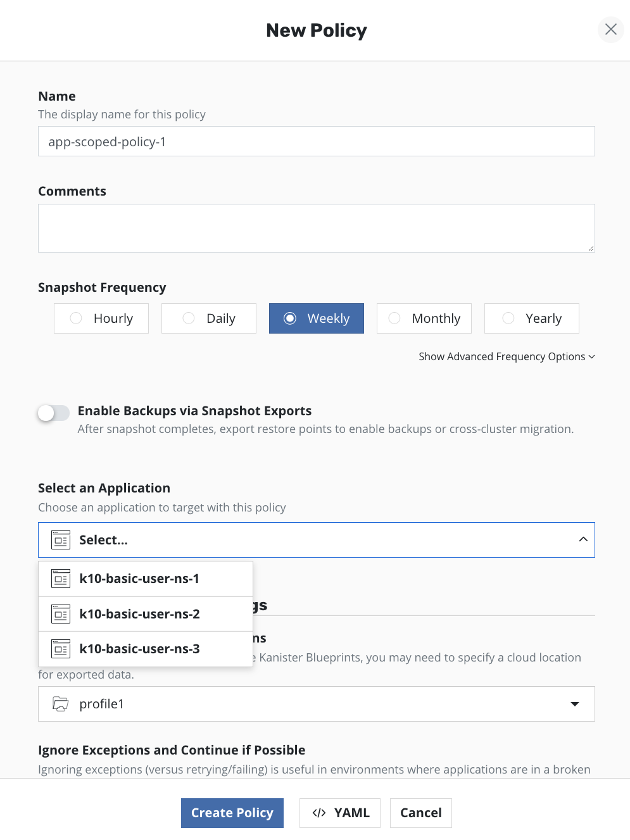
Task: Click the Cancel button
Action: pyautogui.click(x=420, y=813)
